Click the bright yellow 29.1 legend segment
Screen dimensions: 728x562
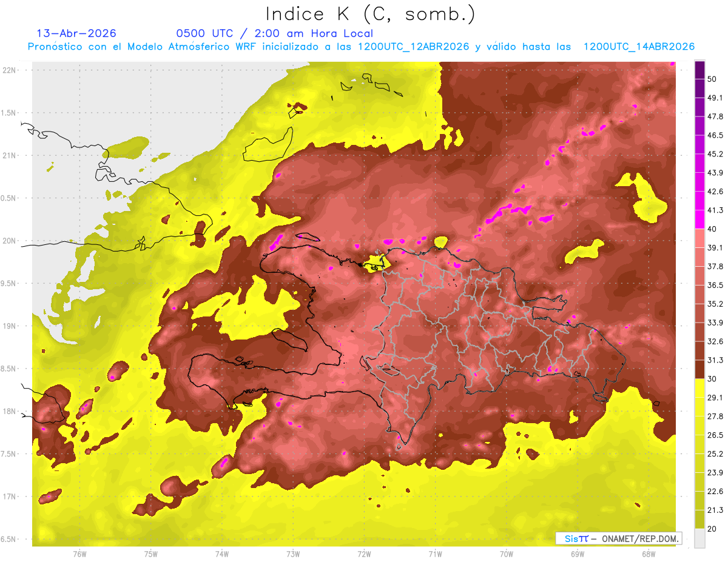pos(699,388)
